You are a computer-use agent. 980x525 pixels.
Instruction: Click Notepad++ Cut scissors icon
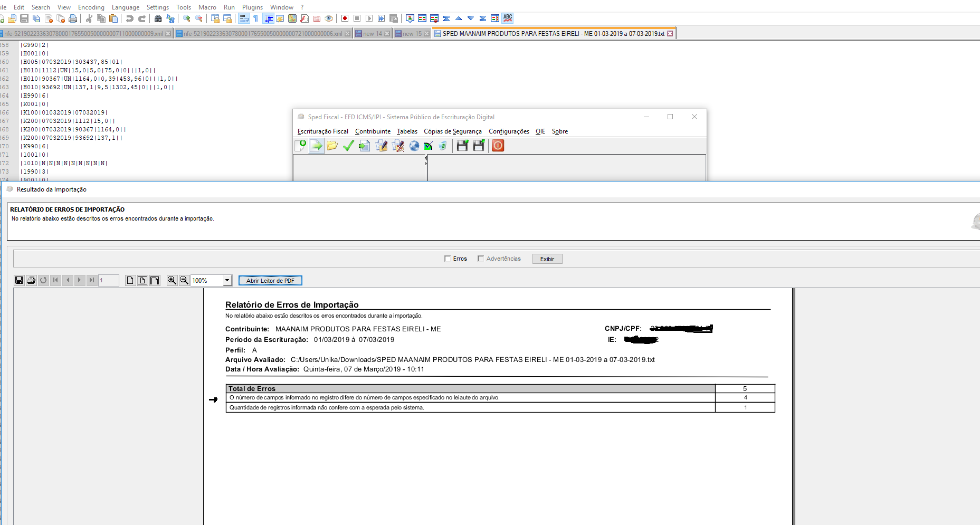click(x=89, y=18)
